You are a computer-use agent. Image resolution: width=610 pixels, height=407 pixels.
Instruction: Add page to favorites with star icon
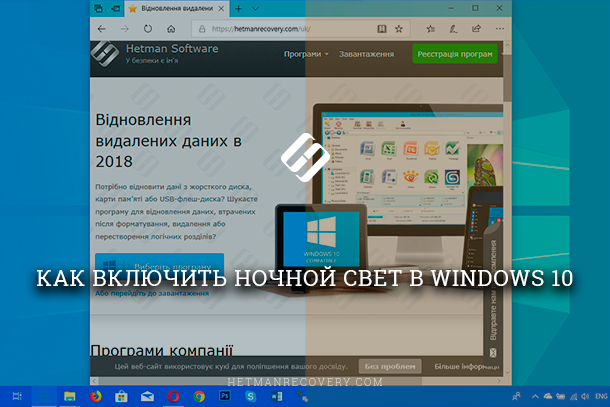coord(399,29)
